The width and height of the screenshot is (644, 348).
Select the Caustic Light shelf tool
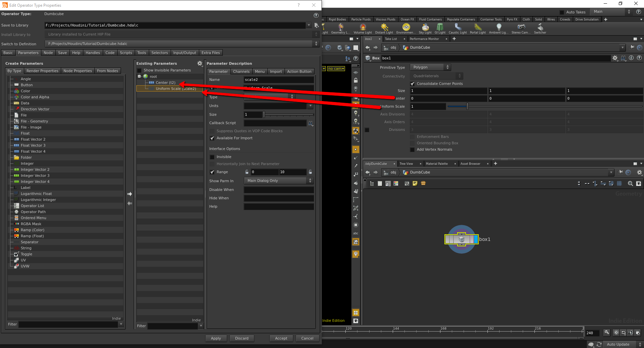[x=458, y=29]
